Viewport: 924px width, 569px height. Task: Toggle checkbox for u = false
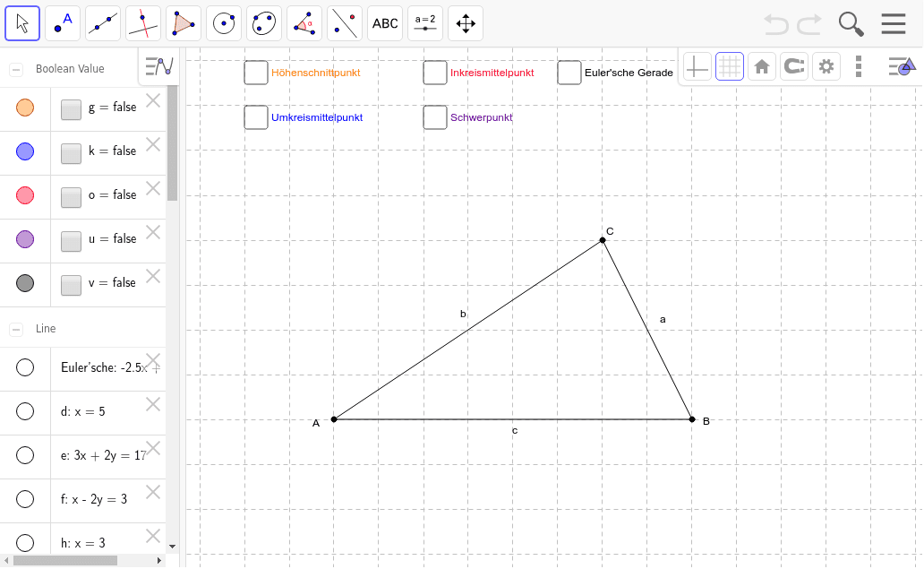tap(71, 241)
